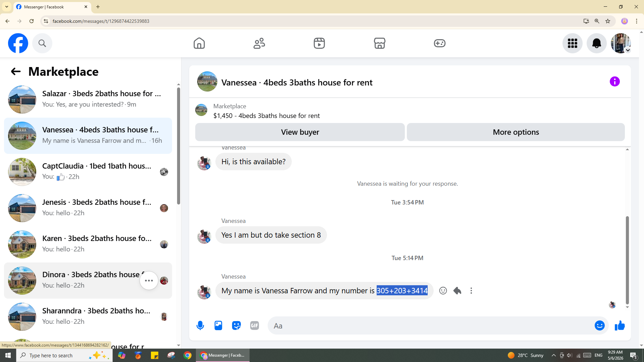
Task: Select the Vanessea 4beds 3baths conversation
Action: coord(88,136)
